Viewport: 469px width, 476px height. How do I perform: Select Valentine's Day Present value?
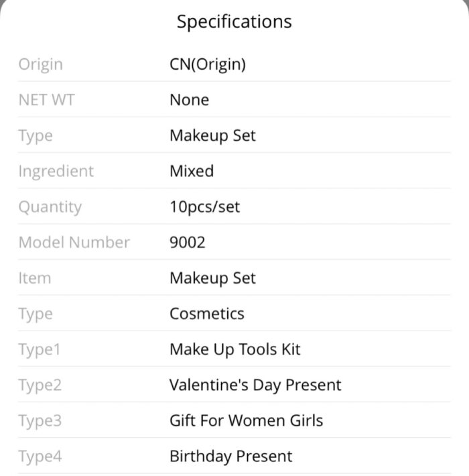coord(255,385)
